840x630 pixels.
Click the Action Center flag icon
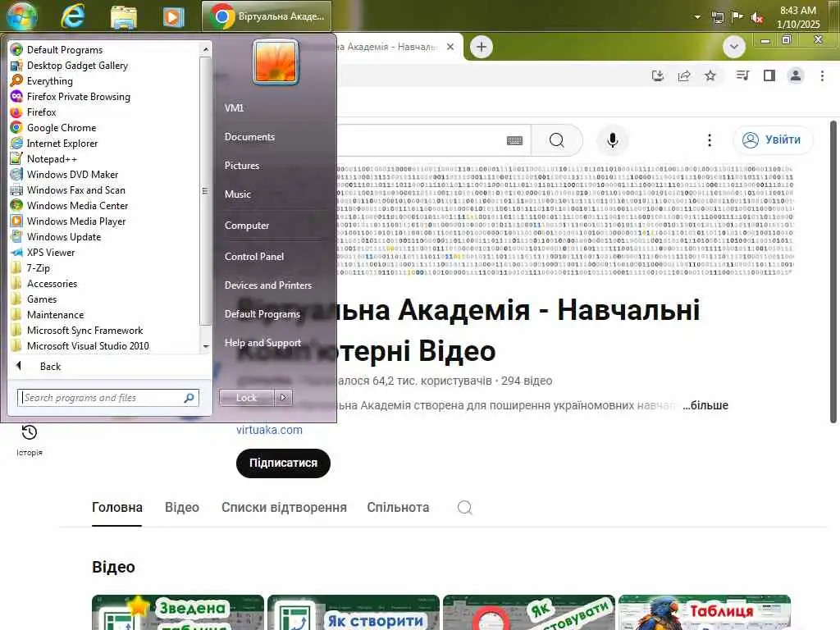pos(737,16)
